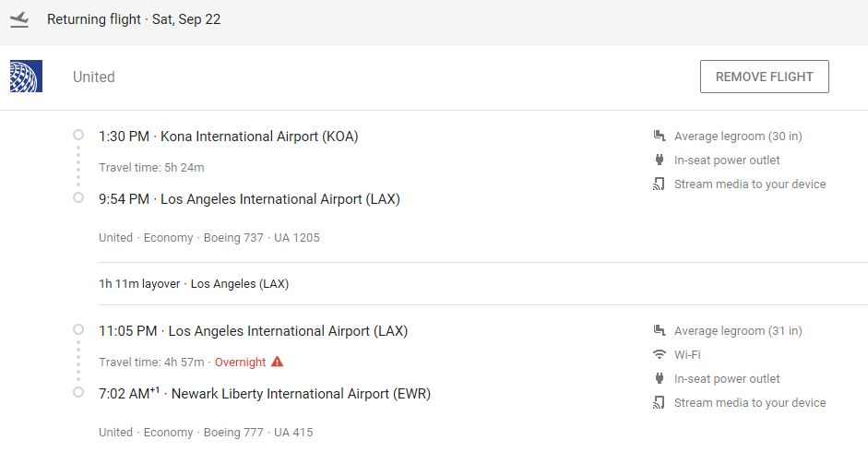868x452 pixels.
Task: Click the legroom seat icon for 31 in
Action: click(x=659, y=331)
